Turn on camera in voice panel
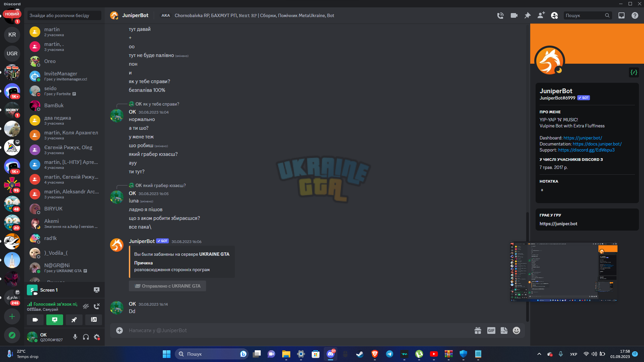The width and height of the screenshot is (644, 362). [x=35, y=320]
